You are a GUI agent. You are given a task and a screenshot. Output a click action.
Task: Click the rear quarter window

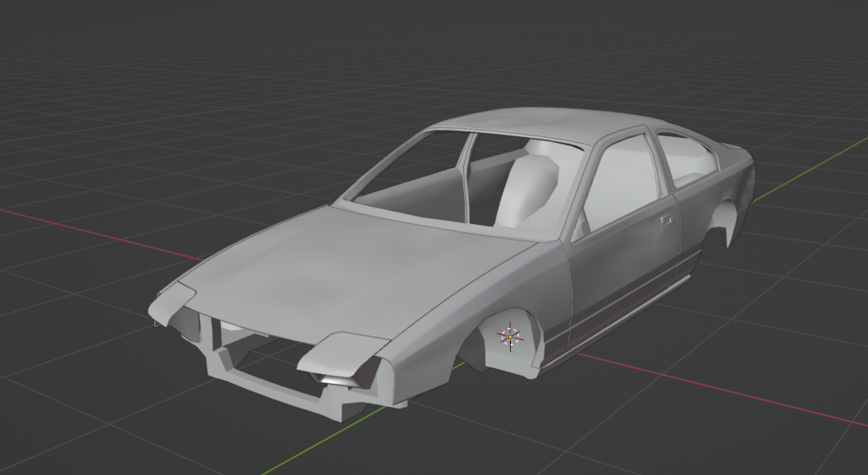coord(687,158)
